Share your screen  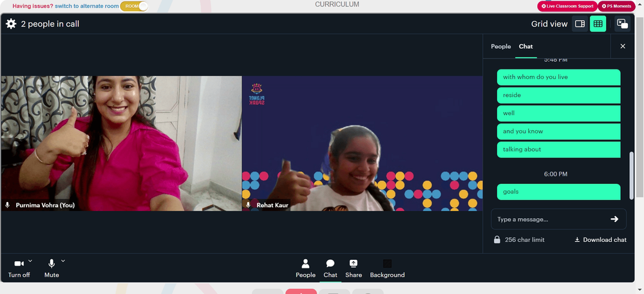(x=354, y=268)
